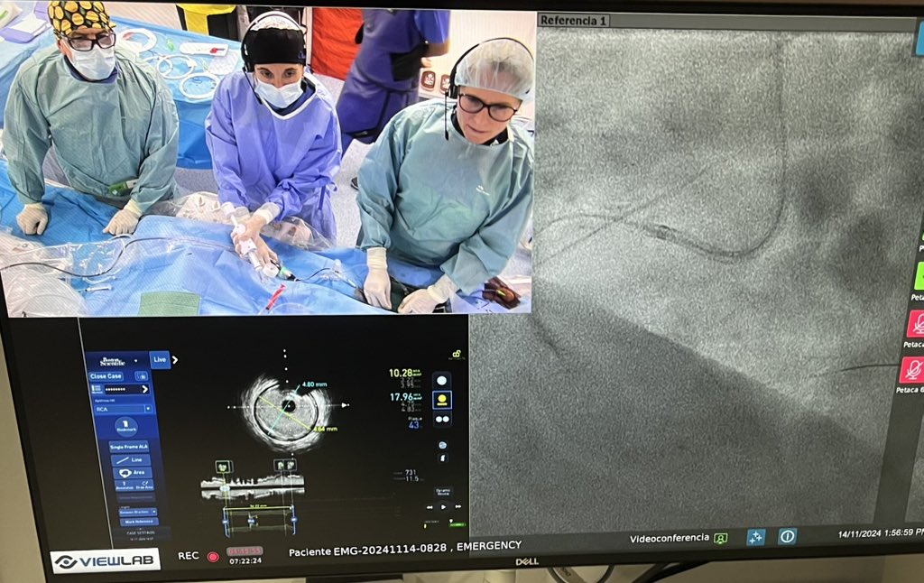Screen dimensions: 924x583
Task: Click the round blue icon below view buttons
Action: click(442, 445)
